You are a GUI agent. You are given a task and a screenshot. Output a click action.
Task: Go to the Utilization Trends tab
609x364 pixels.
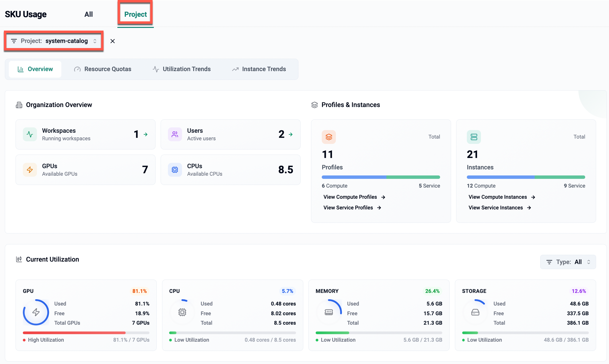pyautogui.click(x=182, y=69)
